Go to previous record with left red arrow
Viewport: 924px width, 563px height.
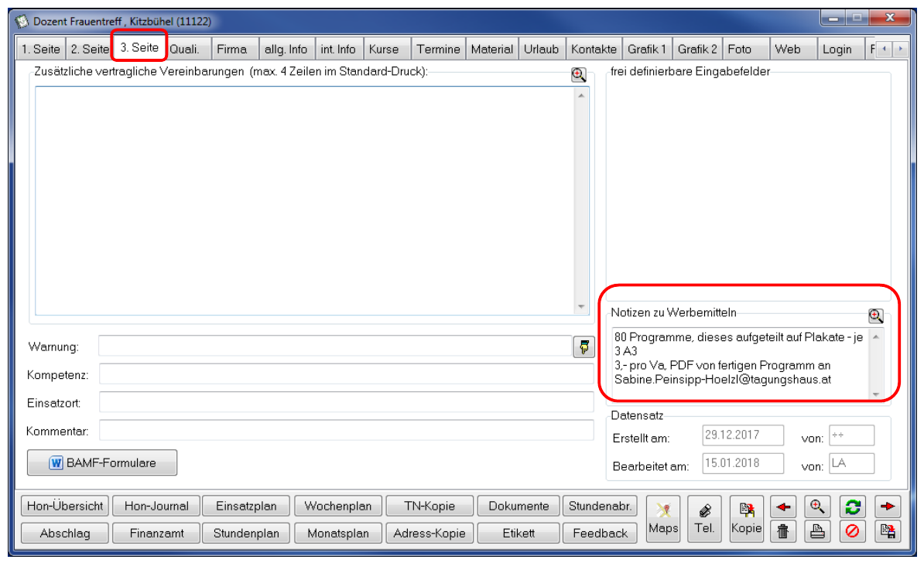[x=783, y=507]
